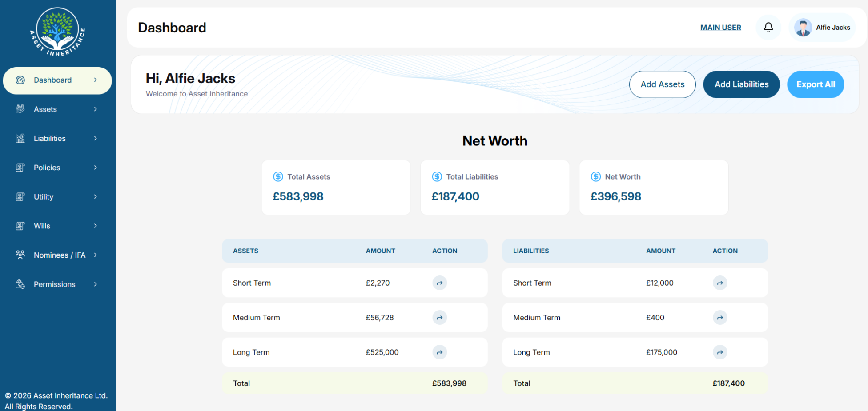Open the Utility menu item
Image resolution: width=868 pixels, height=411 pixels.
pyautogui.click(x=44, y=197)
